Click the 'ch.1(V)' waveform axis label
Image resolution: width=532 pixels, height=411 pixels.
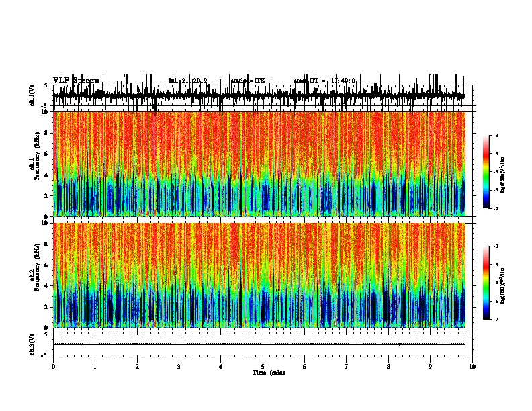[x=32, y=95]
